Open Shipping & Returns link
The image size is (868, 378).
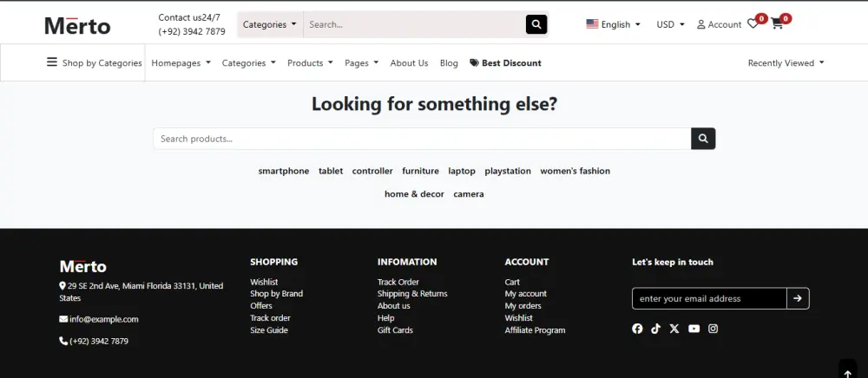pyautogui.click(x=412, y=294)
